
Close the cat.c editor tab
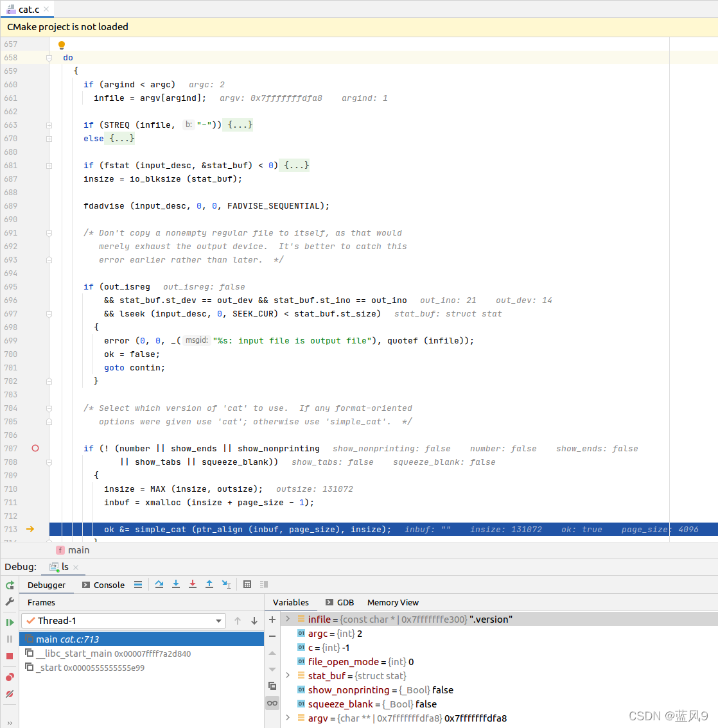tap(46, 9)
